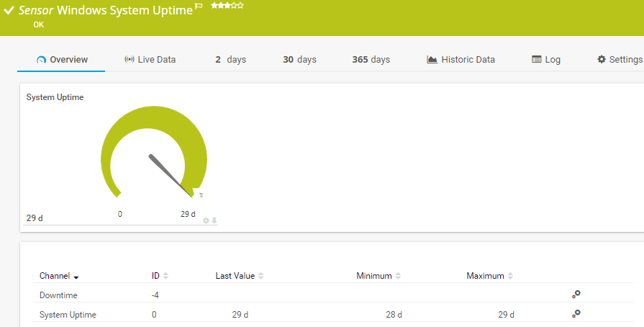Switch to the Live Data tab
The image size is (644, 327).
[150, 60]
